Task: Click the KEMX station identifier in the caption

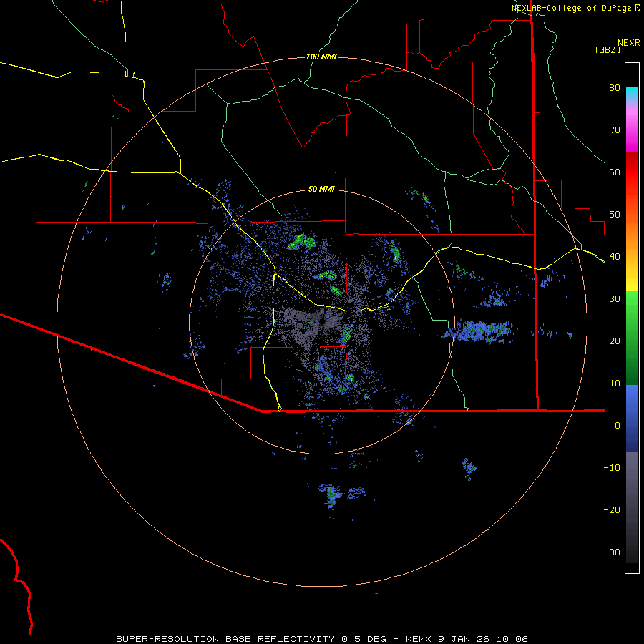Action: [419, 639]
